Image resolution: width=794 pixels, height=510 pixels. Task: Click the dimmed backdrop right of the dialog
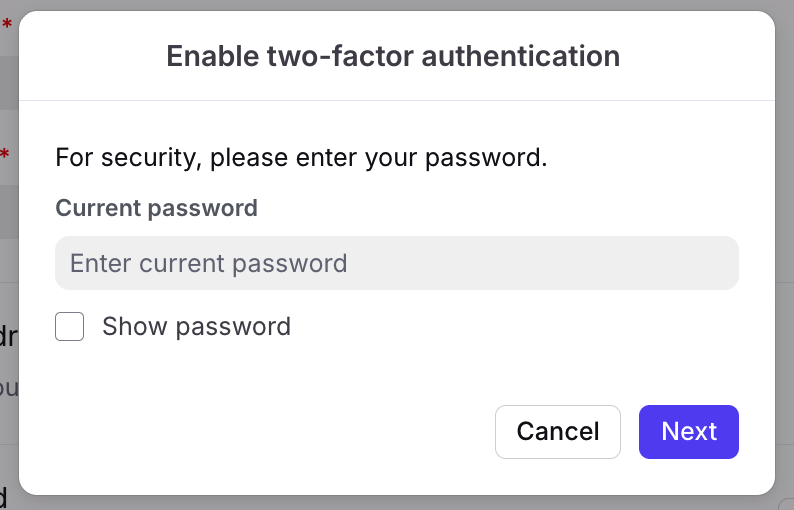pyautogui.click(x=785, y=250)
